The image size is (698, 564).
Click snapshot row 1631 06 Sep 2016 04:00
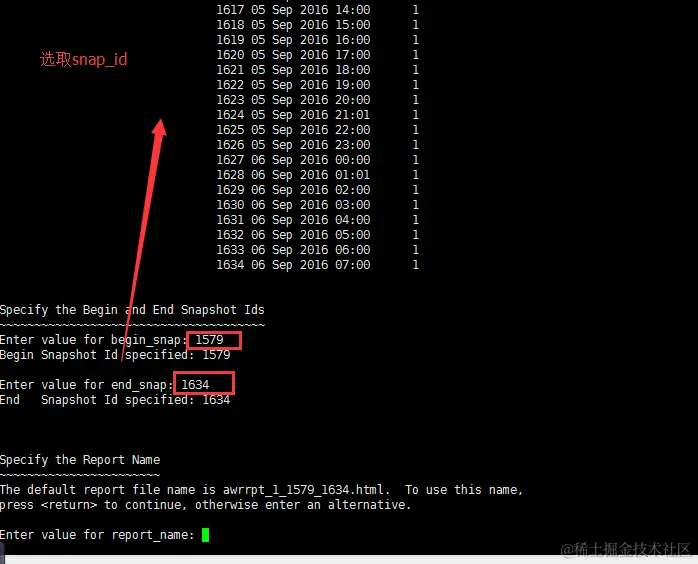tap(317, 220)
